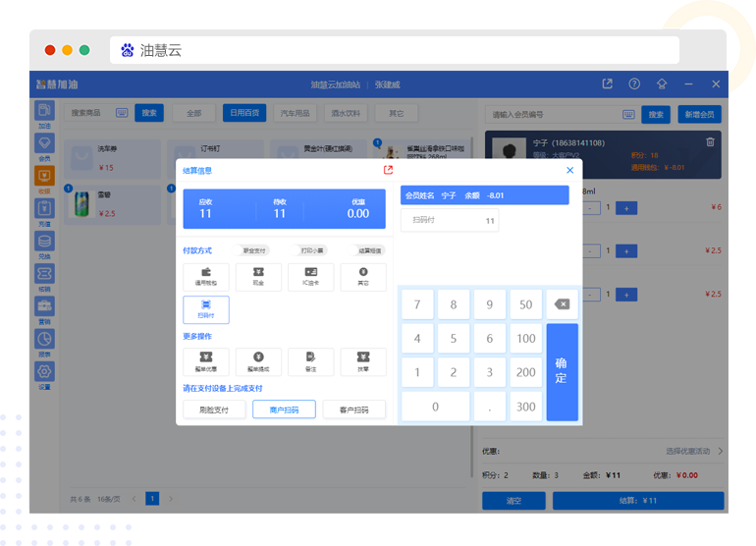Image resolution: width=756 pixels, height=546 pixels.
Task: Select 现金 cash payment method
Action: click(258, 277)
